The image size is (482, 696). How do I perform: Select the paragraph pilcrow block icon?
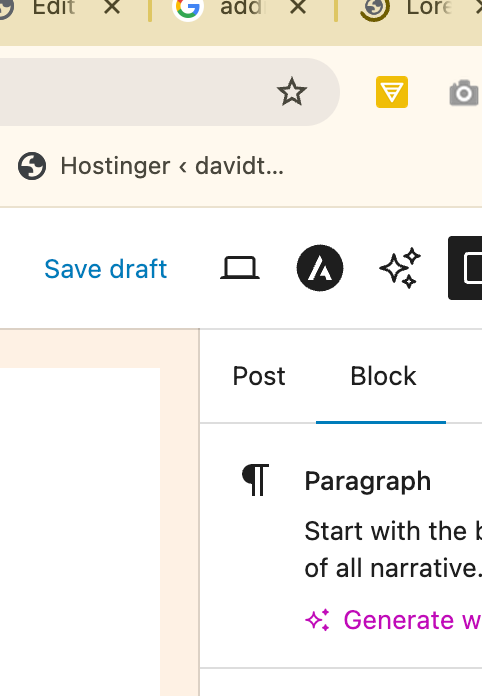click(256, 480)
